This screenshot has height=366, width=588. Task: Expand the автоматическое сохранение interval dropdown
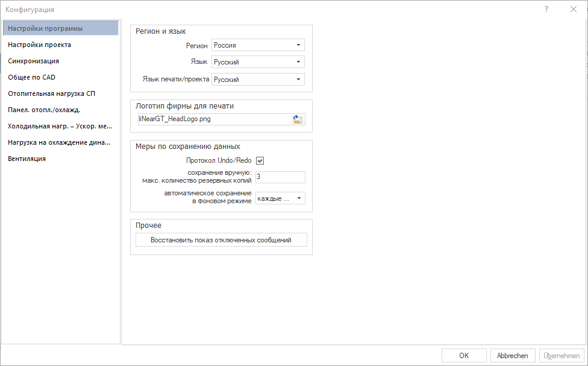click(280, 198)
